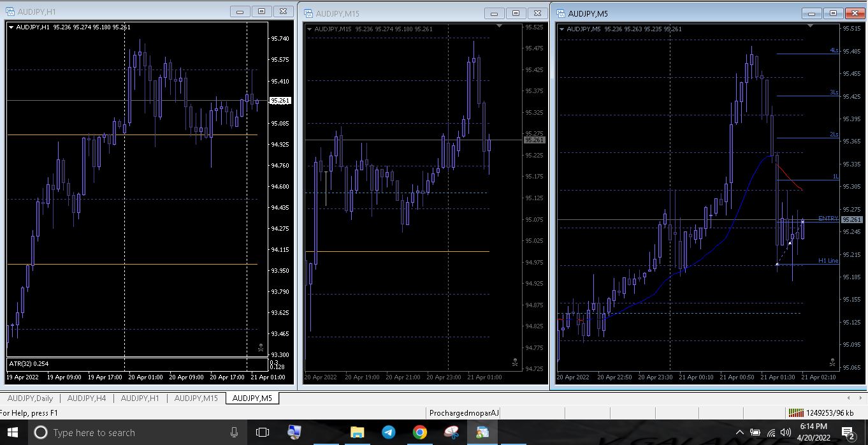Viewport: 868px width, 445px height.
Task: Show hidden system tray icons
Action: (x=739, y=432)
